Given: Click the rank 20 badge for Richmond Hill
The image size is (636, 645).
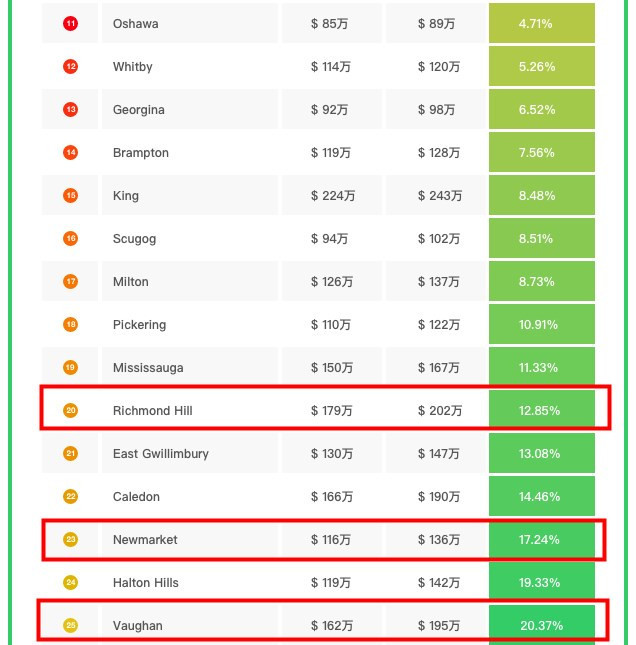Looking at the screenshot, I should point(70,410).
